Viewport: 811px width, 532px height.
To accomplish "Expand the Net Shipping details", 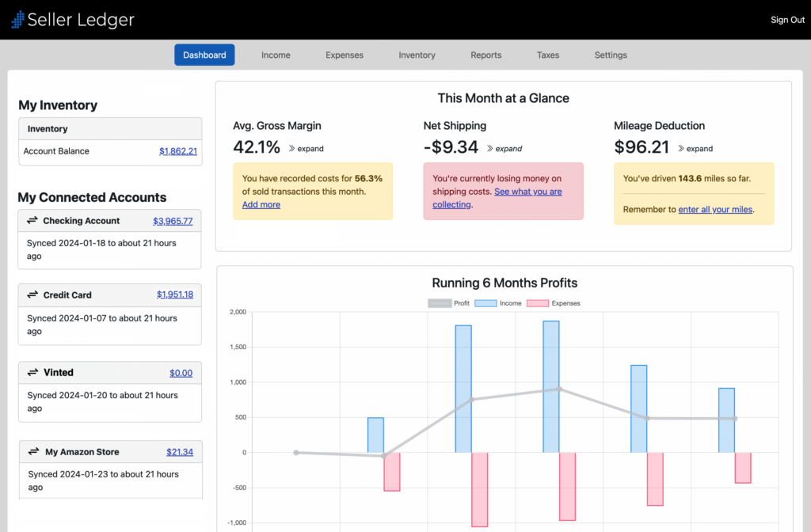I will pos(504,148).
